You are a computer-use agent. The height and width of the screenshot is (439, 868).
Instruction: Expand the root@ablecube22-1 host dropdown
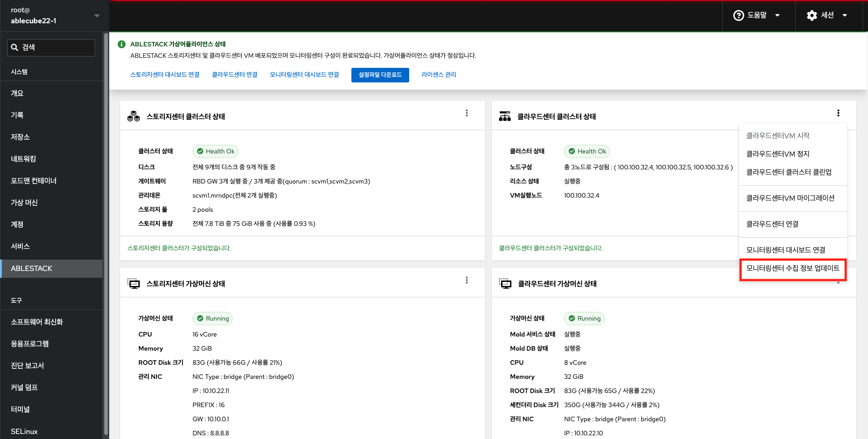[x=96, y=15]
